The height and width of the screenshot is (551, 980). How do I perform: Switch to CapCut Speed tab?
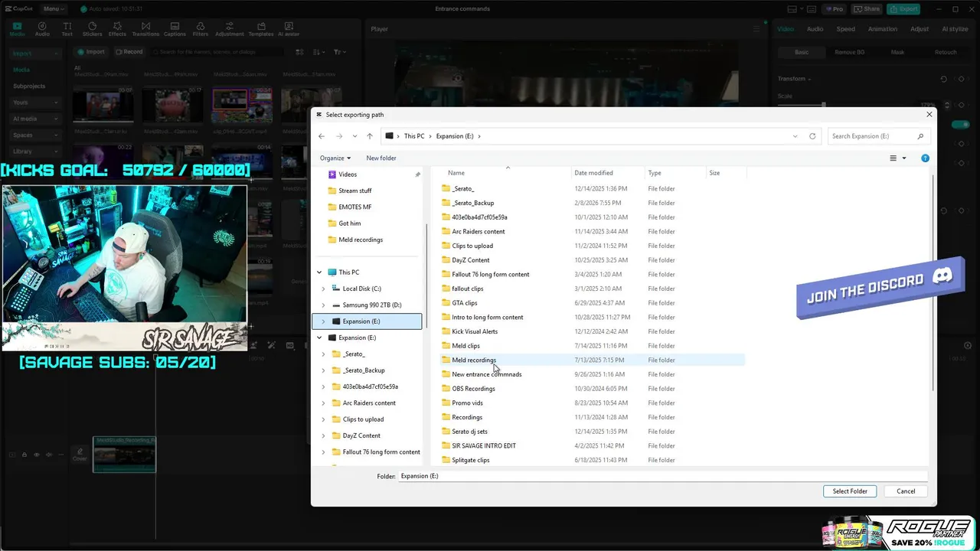tap(845, 29)
